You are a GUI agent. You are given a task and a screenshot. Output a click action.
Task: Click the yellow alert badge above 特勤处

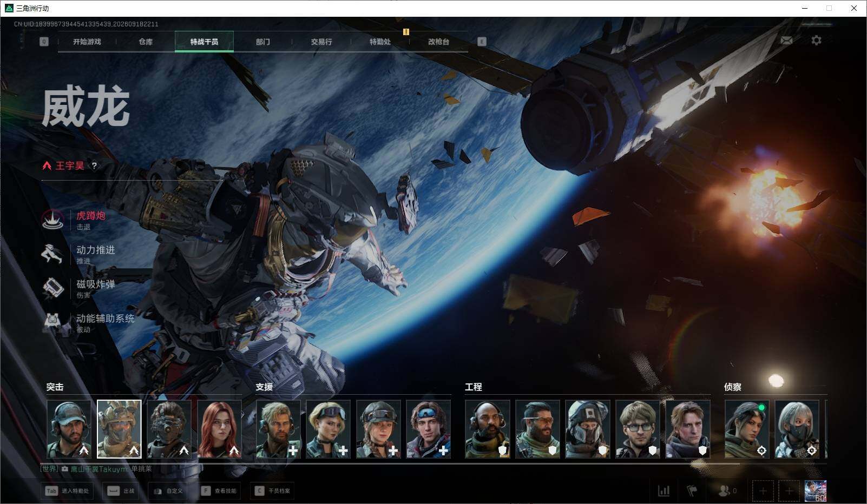(406, 32)
